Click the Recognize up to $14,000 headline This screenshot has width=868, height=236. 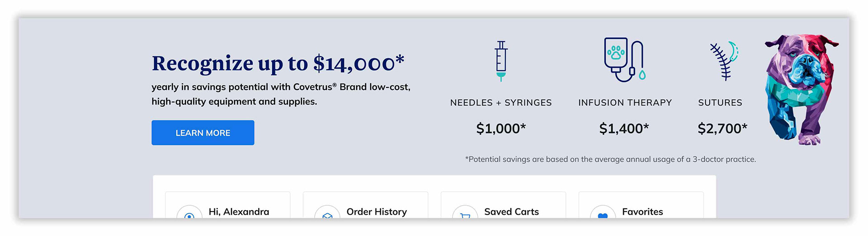[x=278, y=63]
